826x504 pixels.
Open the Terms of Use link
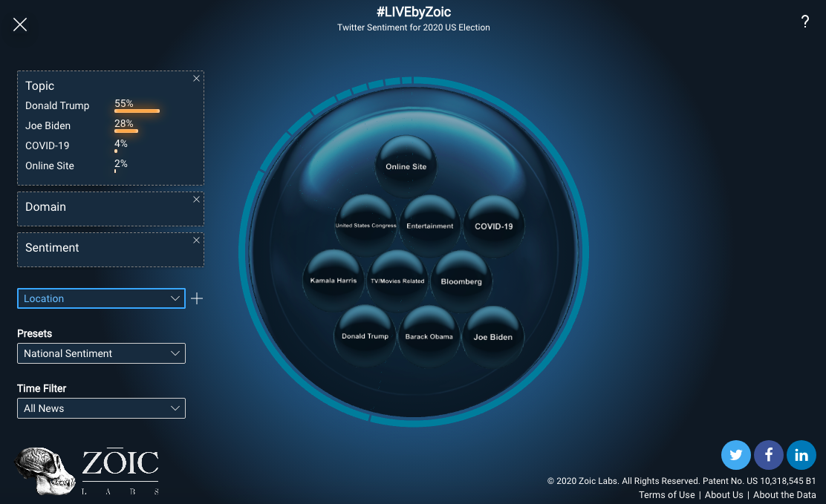[x=666, y=495]
